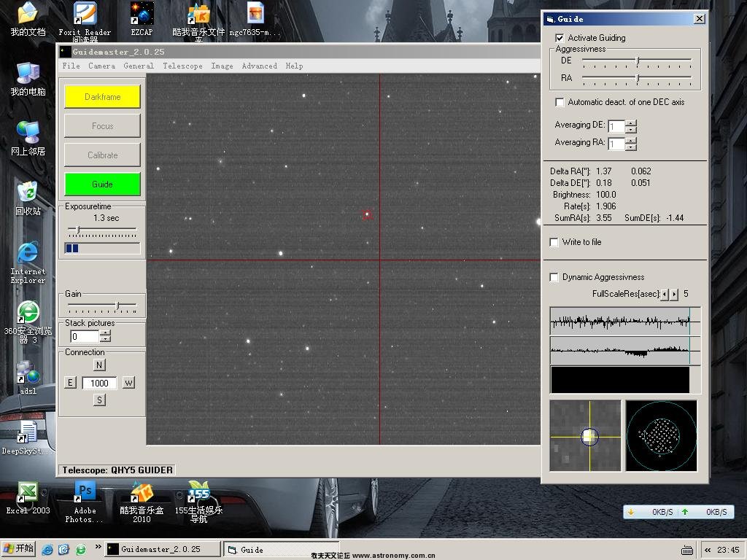Open the DeepSkyStacker desktop shortcut
Image resolution: width=747 pixels, height=560 pixels.
click(x=27, y=433)
